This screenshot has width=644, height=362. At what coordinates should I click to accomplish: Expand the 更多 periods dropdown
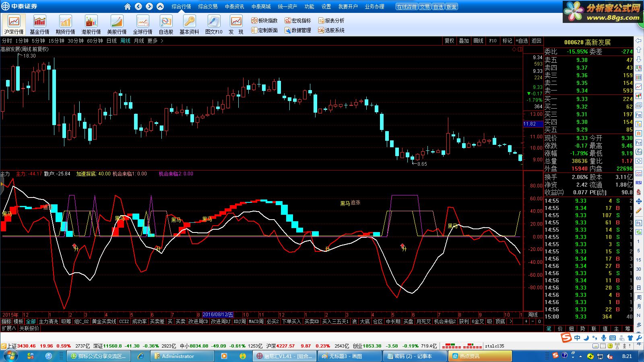[x=155, y=41]
